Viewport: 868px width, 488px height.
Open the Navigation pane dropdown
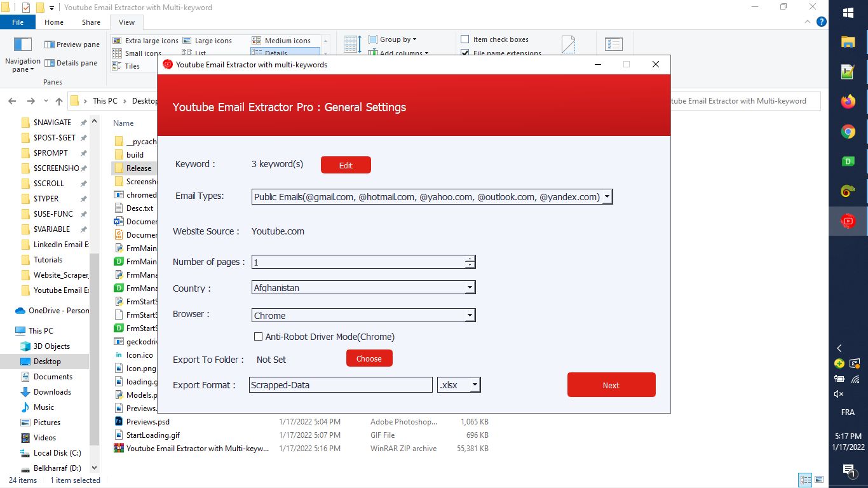tap(23, 55)
